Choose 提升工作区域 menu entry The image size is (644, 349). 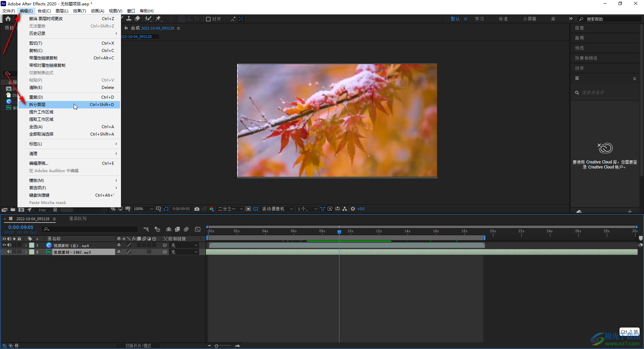(69, 112)
